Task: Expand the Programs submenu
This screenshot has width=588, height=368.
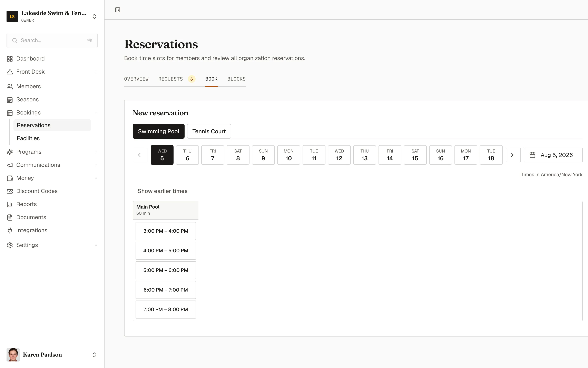Action: pyautogui.click(x=96, y=152)
